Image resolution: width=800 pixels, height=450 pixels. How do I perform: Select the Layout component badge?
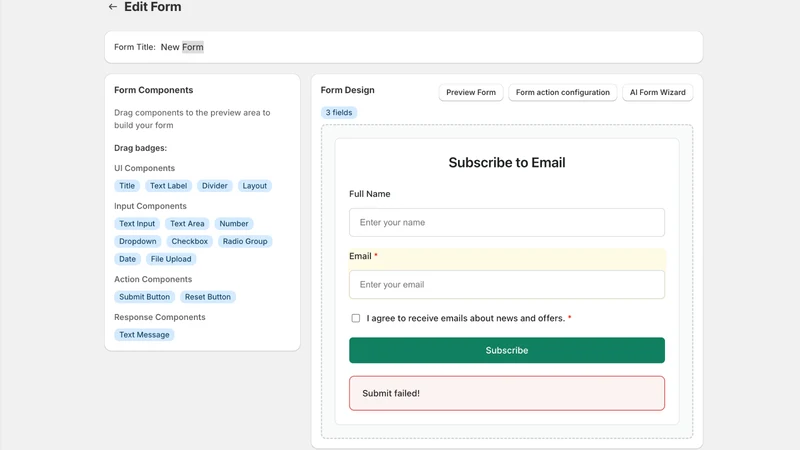click(x=255, y=186)
